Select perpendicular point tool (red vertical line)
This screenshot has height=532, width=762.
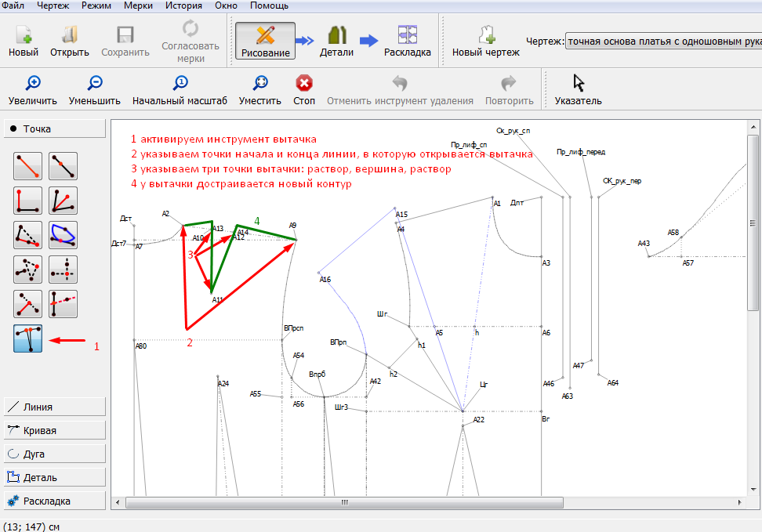[x=27, y=200]
